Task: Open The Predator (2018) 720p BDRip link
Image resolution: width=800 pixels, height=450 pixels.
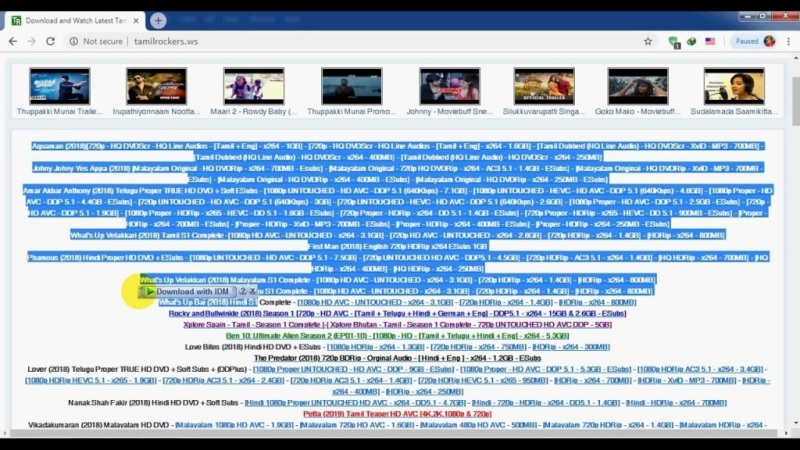Action: pos(397,358)
